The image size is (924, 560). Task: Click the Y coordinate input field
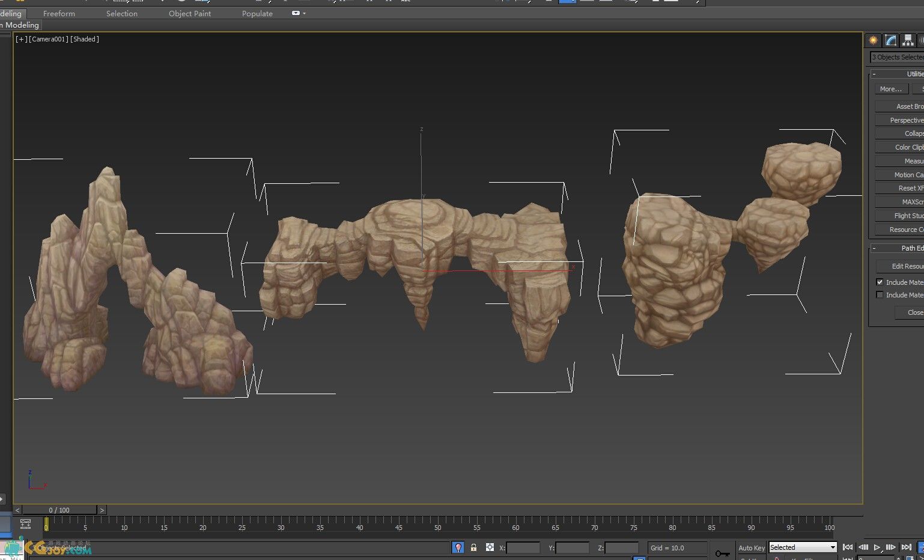tap(573, 547)
